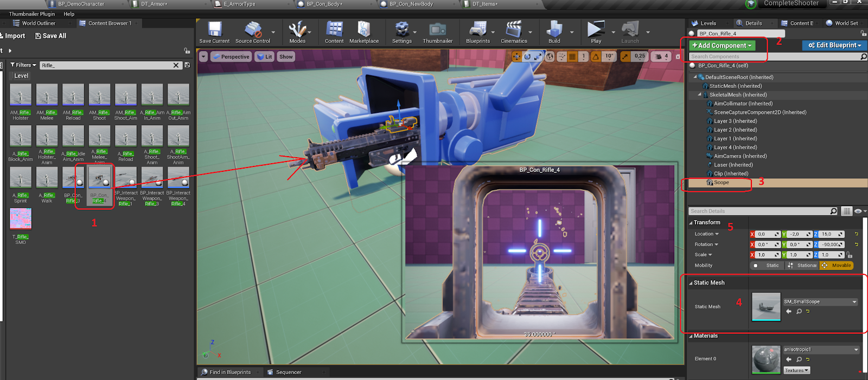Open viewport options arrow dropdown
This screenshot has width=868, height=380.
(203, 56)
